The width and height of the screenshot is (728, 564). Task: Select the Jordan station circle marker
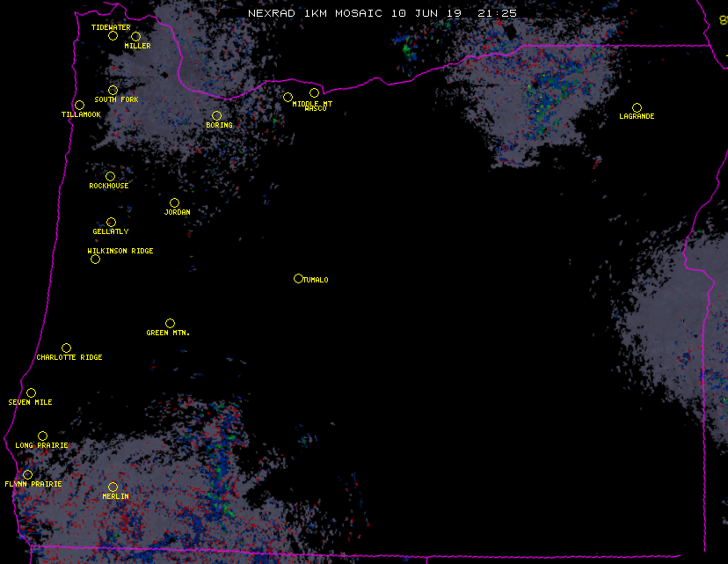[x=174, y=202]
